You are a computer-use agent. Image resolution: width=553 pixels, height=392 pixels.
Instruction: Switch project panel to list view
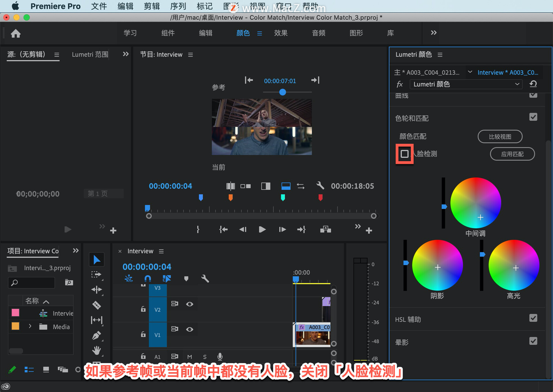click(29, 370)
